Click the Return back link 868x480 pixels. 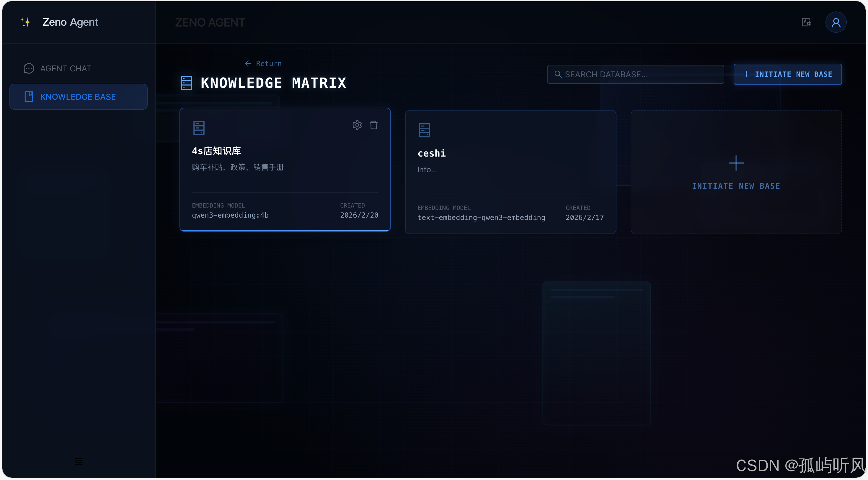(263, 63)
